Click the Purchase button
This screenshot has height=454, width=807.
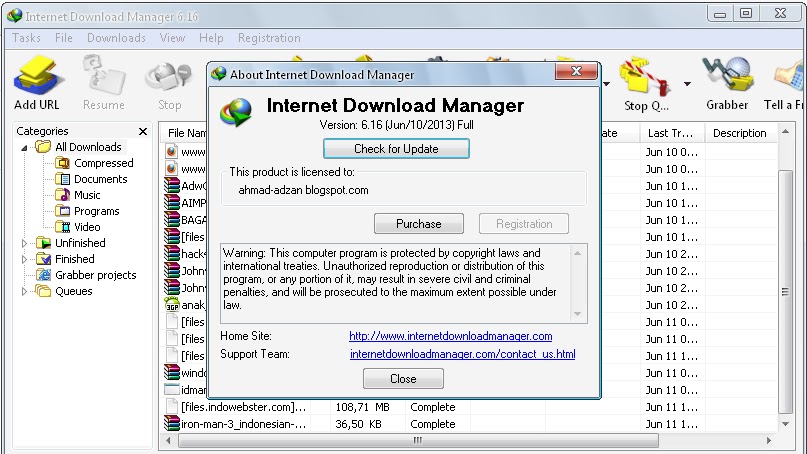pos(418,224)
